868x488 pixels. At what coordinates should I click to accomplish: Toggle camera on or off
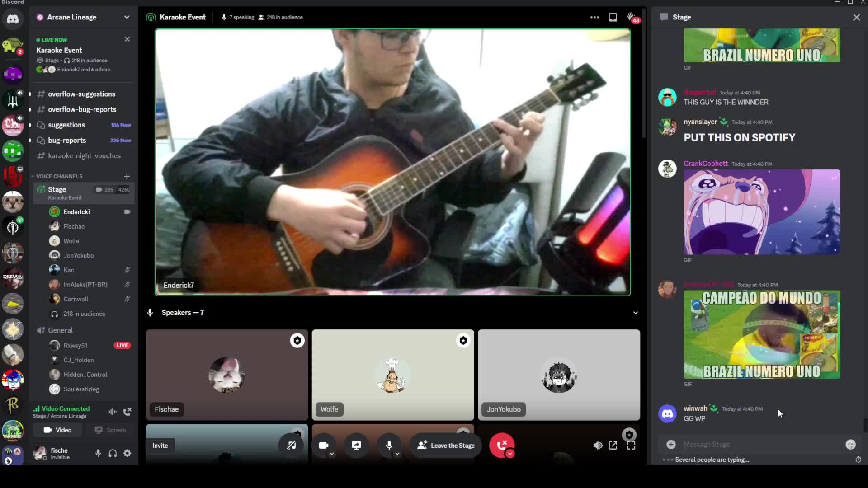pos(324,446)
